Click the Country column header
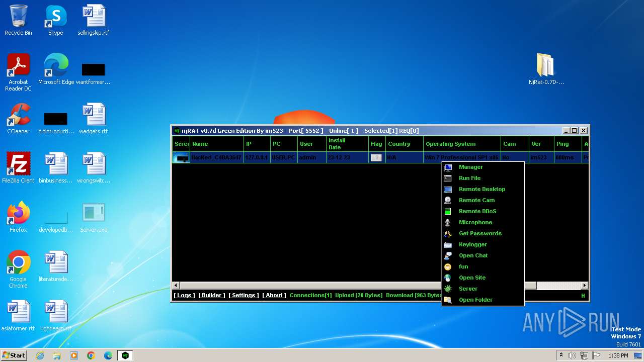Image resolution: width=644 pixels, height=362 pixels. point(405,144)
